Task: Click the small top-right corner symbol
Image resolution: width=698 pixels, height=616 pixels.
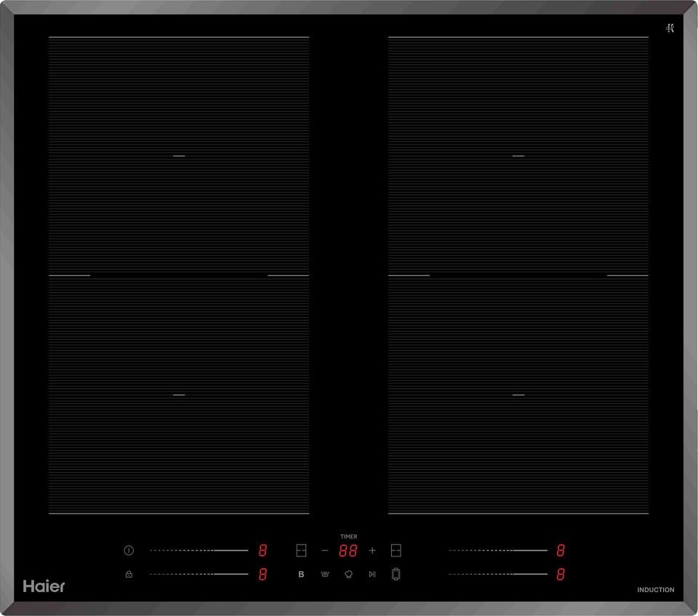Action: [x=670, y=28]
